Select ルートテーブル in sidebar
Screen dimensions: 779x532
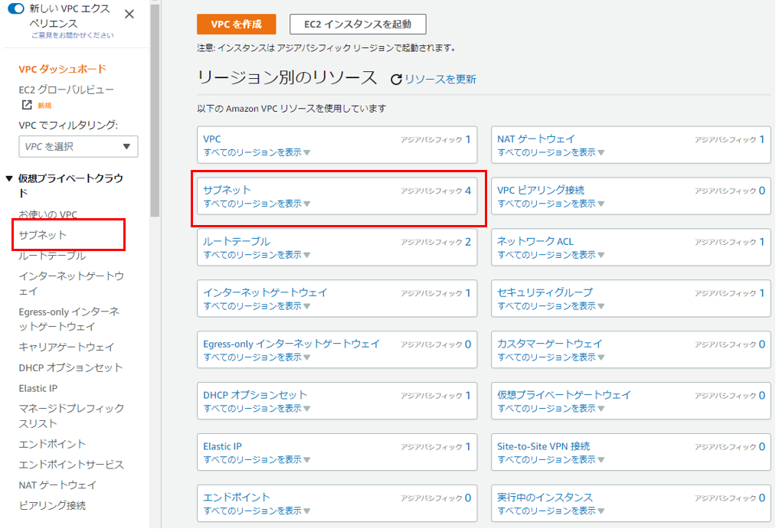coord(52,256)
